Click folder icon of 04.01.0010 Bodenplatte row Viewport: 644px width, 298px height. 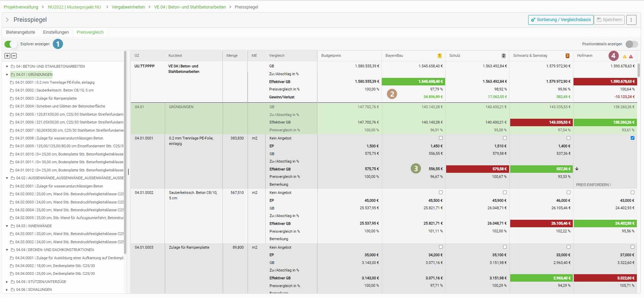pyautogui.click(x=12, y=154)
